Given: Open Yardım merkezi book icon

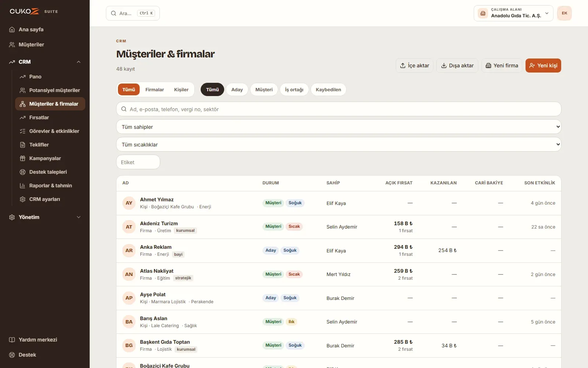Looking at the screenshot, I should click(12, 340).
